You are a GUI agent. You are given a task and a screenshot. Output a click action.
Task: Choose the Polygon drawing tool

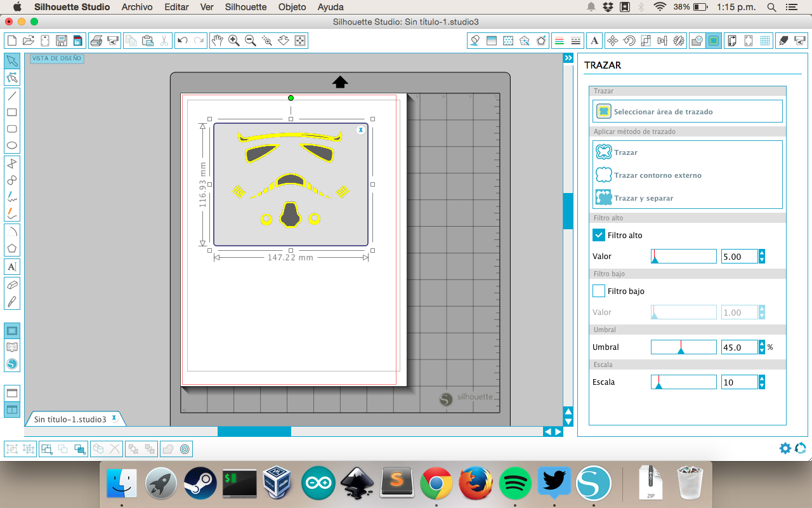pos(12,248)
